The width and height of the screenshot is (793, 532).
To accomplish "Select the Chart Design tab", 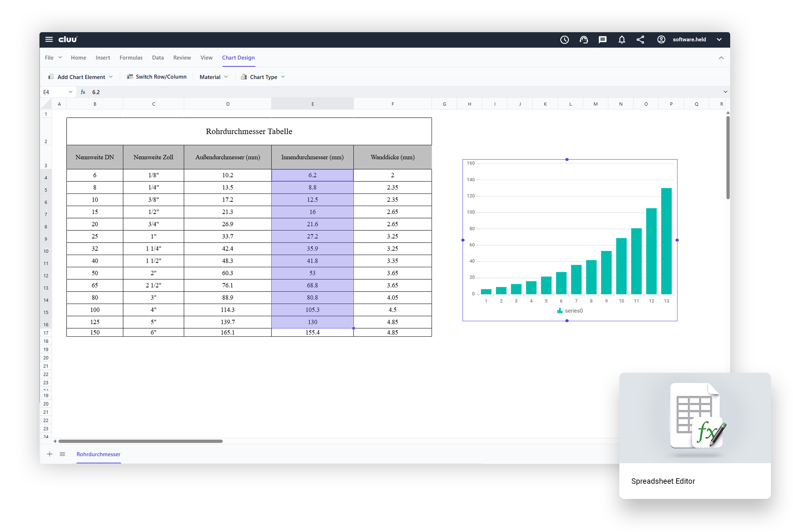I will (x=238, y=58).
